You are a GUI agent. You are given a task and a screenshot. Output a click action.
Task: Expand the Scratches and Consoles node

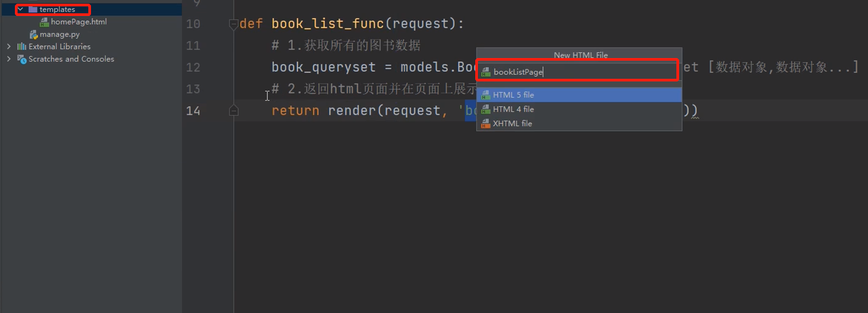click(9, 59)
